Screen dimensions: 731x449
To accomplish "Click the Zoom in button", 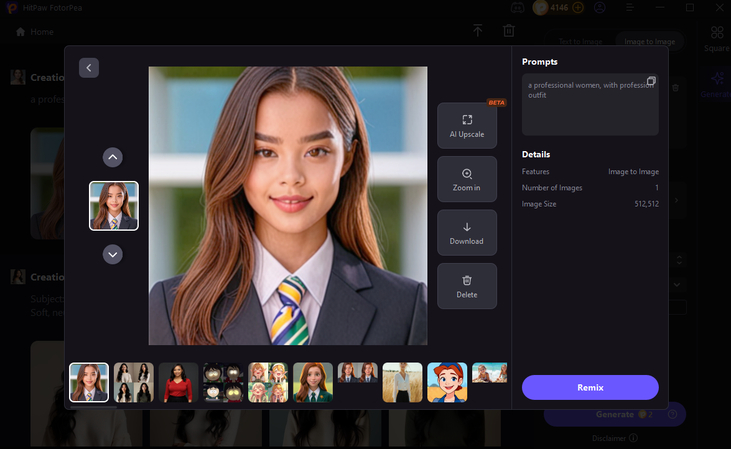I will point(466,179).
